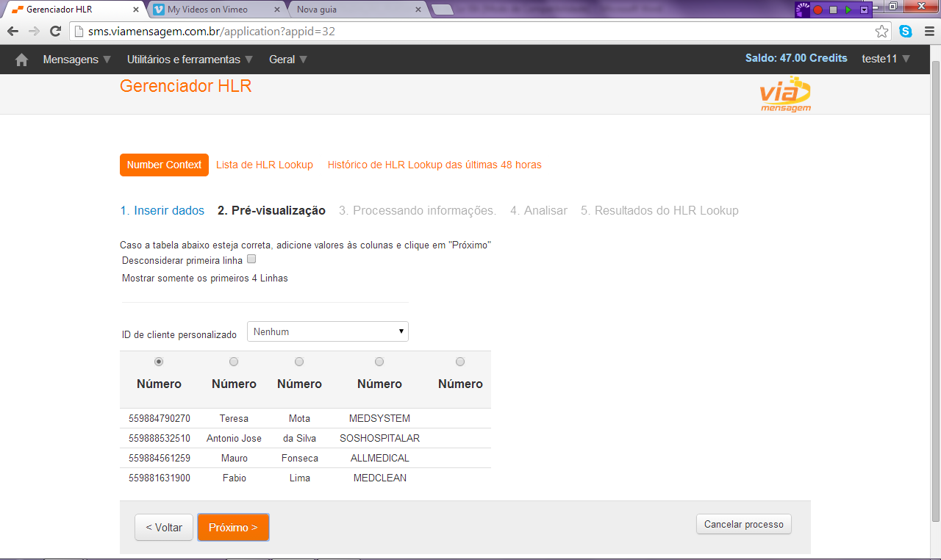This screenshot has height=560, width=941.
Task: Click the ALLMEDICAL cell
Action: click(x=380, y=458)
